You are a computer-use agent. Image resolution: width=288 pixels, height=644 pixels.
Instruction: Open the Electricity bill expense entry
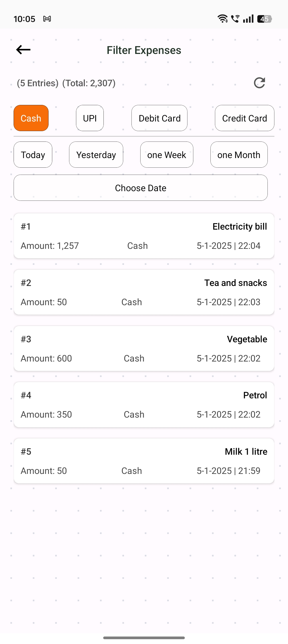[144, 236]
